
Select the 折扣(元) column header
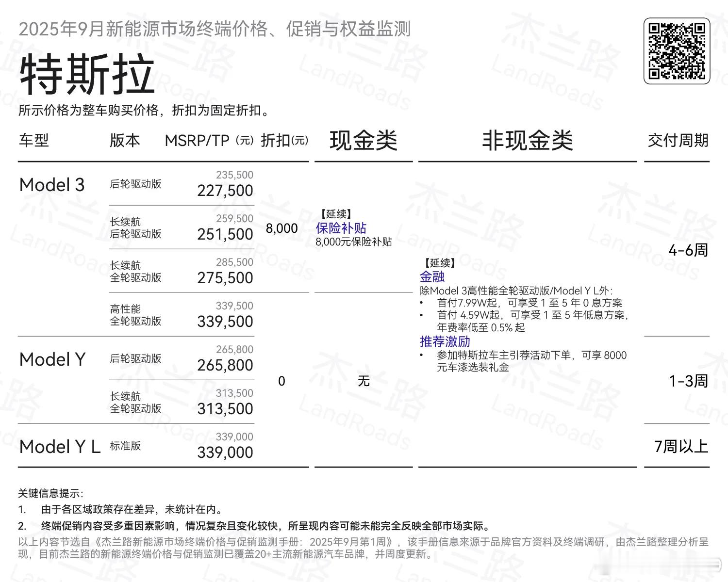(x=284, y=141)
